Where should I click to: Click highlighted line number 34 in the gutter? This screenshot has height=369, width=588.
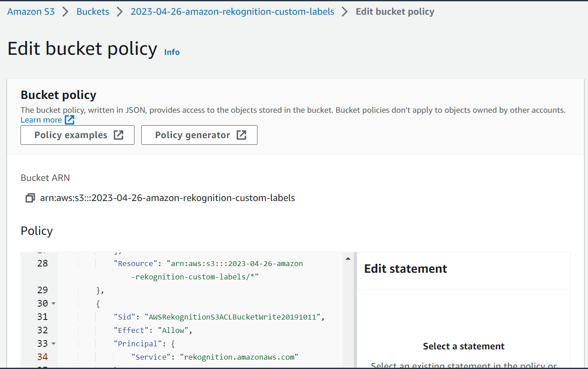[x=42, y=357]
